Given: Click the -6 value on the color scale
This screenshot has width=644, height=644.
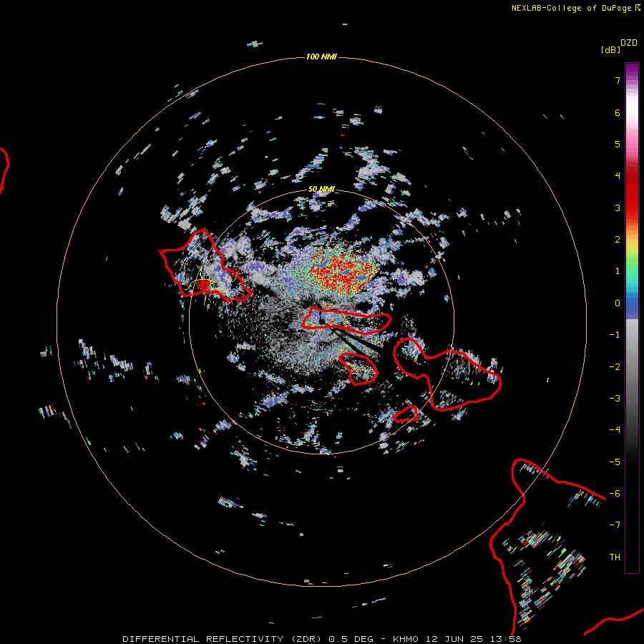Looking at the screenshot, I should 615,494.
